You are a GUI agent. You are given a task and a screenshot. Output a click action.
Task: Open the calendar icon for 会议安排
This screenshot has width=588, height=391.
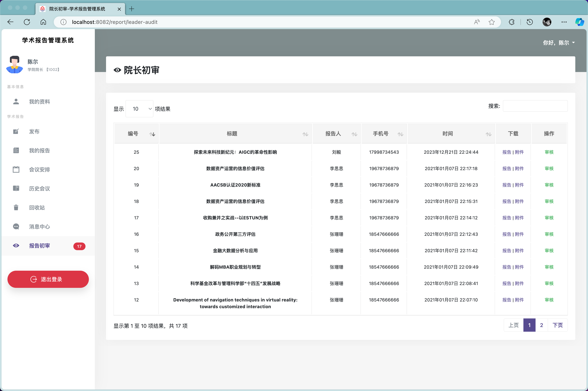click(x=16, y=169)
